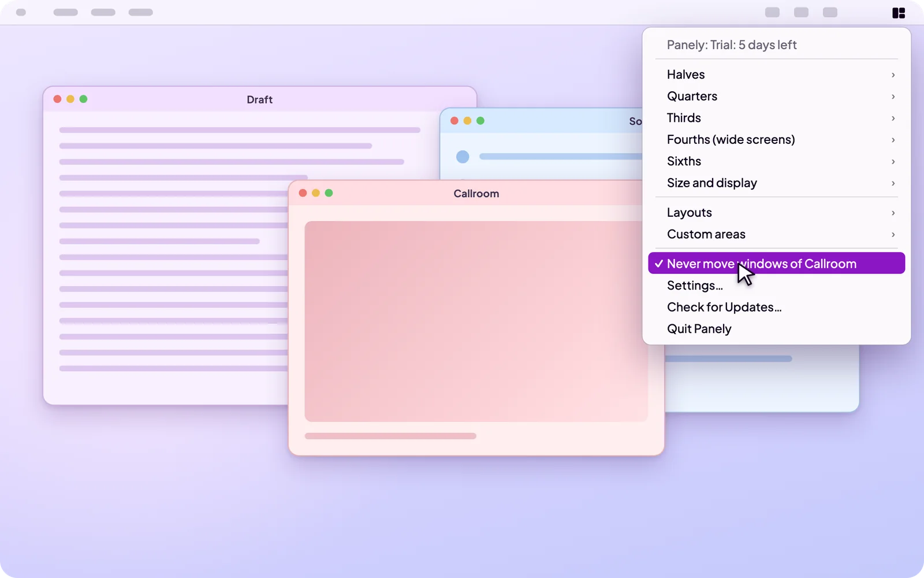Minimize the Callroom window
The width and height of the screenshot is (924, 578).
(x=316, y=193)
